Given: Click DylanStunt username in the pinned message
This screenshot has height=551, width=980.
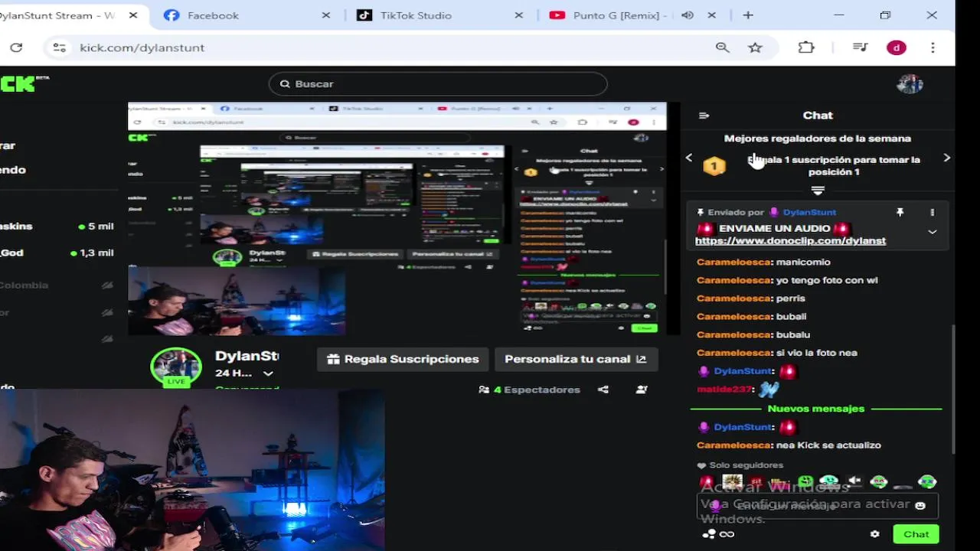Looking at the screenshot, I should coord(809,212).
